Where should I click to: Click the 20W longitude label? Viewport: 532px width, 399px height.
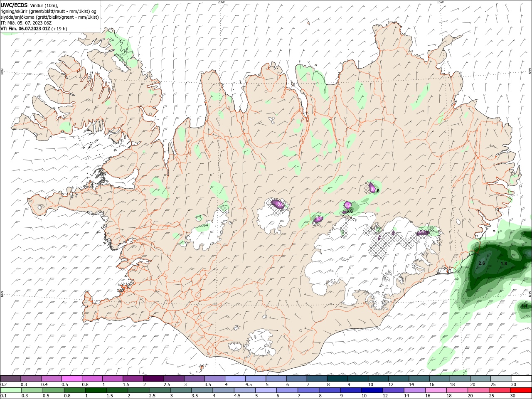point(221,2)
